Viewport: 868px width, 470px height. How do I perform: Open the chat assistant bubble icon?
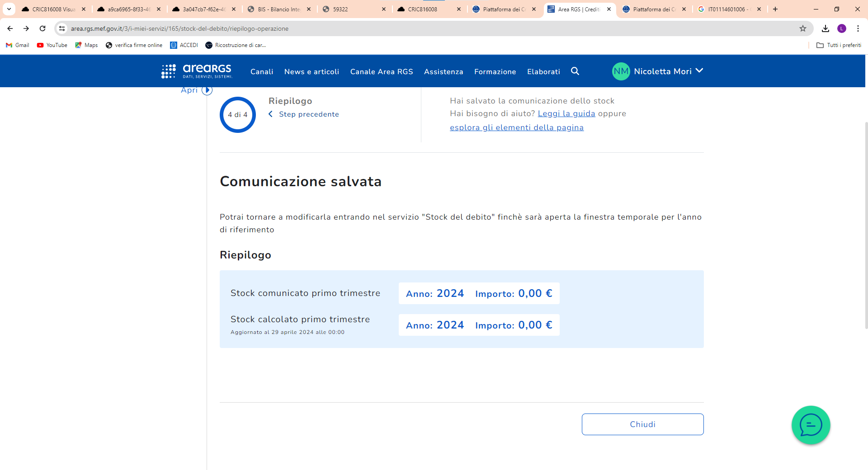(811, 425)
